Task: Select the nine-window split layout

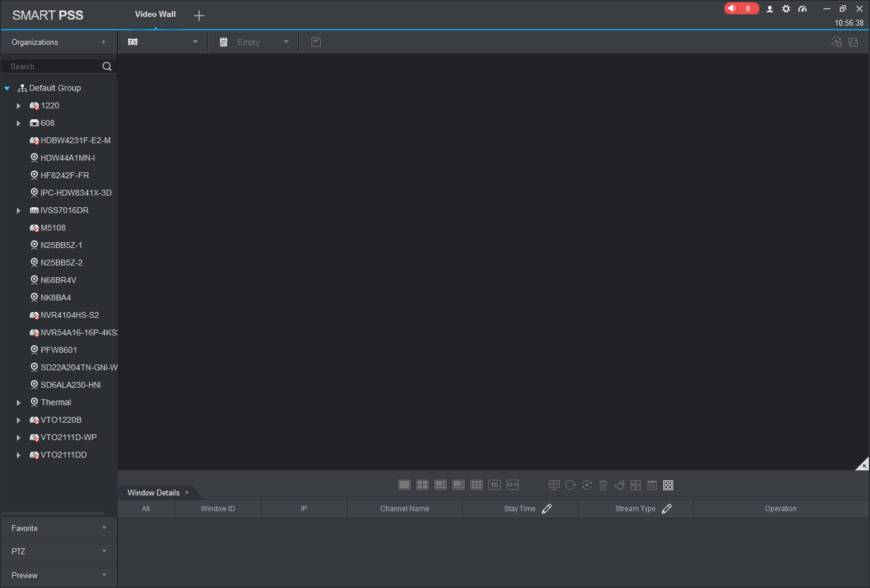Action: pos(476,485)
